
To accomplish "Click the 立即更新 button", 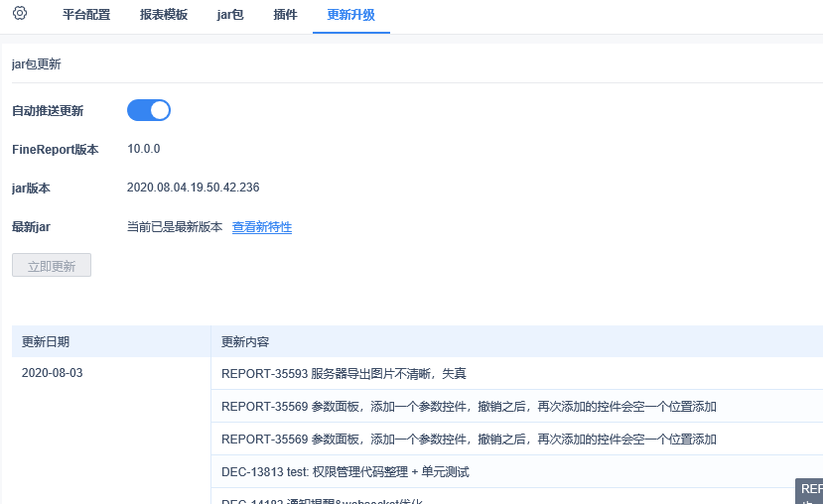I will click(52, 265).
